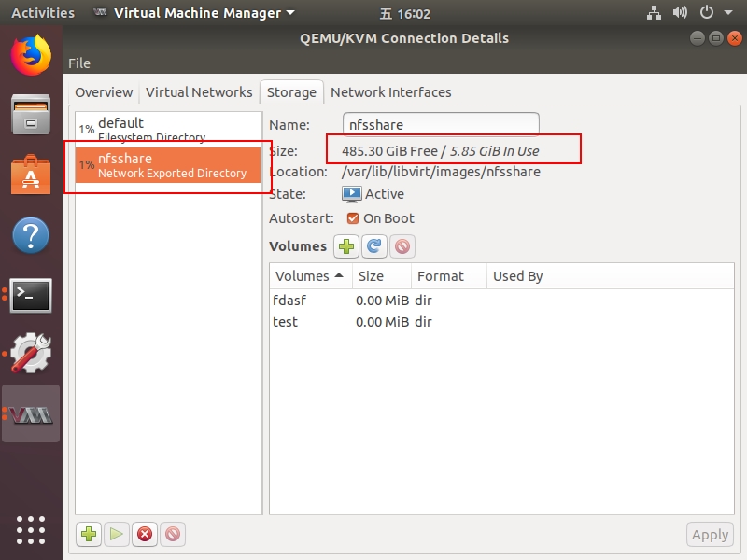Open Firefox from the dock
The height and width of the screenshot is (560, 747).
click(x=31, y=55)
